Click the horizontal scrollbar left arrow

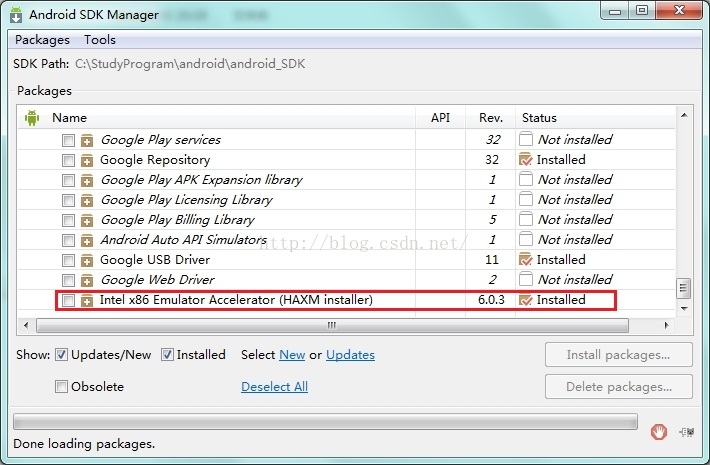pos(26,325)
